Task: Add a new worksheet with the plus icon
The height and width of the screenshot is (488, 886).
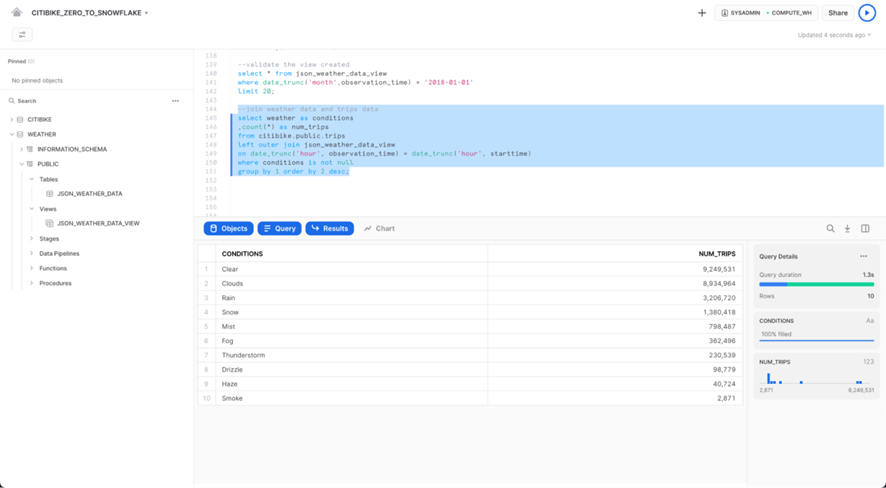Action: pyautogui.click(x=702, y=13)
